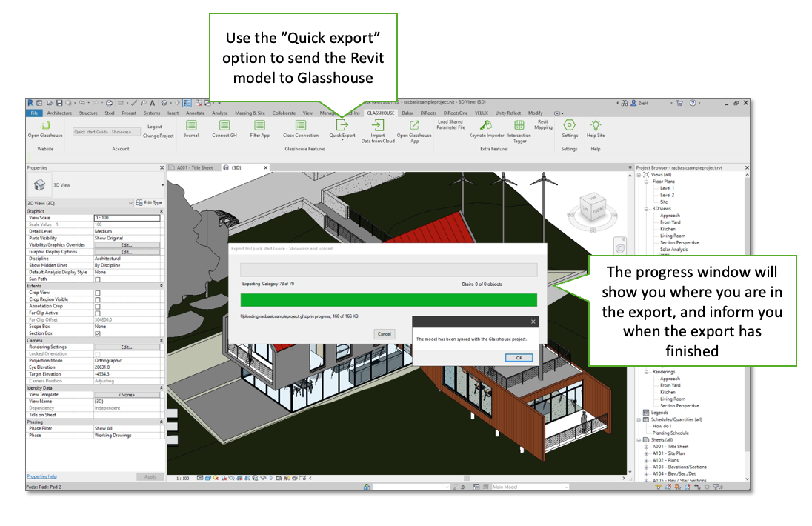Collapse the 3D Views tree node
812x526 pixels.
[x=646, y=209]
